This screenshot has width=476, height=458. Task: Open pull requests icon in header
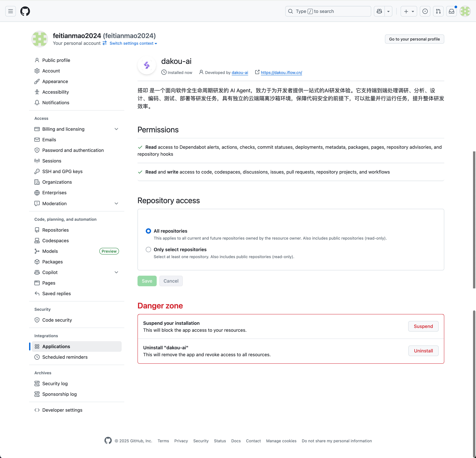coord(438,11)
